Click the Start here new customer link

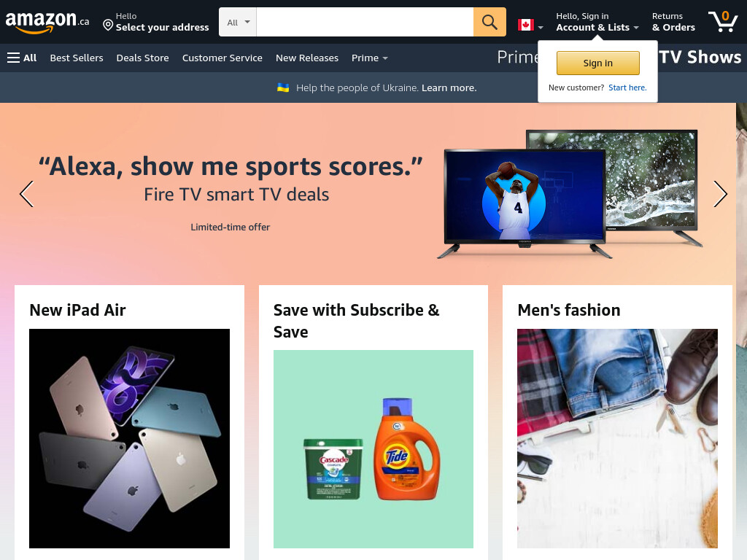627,87
